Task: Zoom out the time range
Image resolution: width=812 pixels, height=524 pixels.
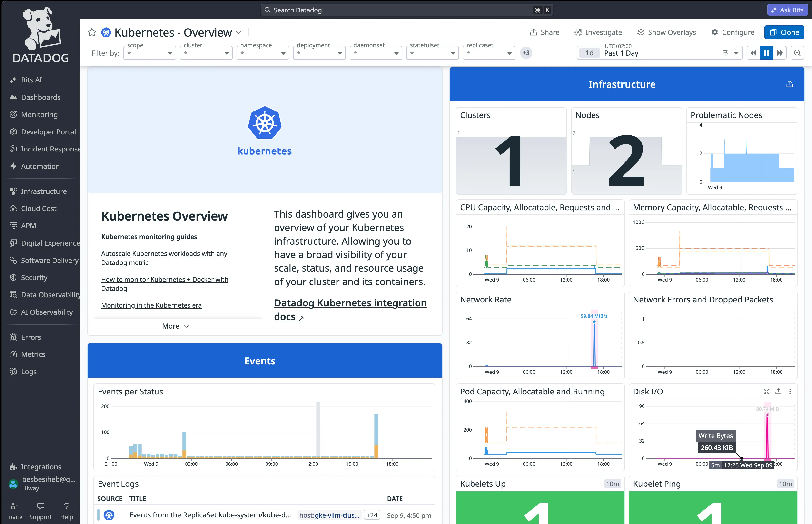Action: pos(797,53)
